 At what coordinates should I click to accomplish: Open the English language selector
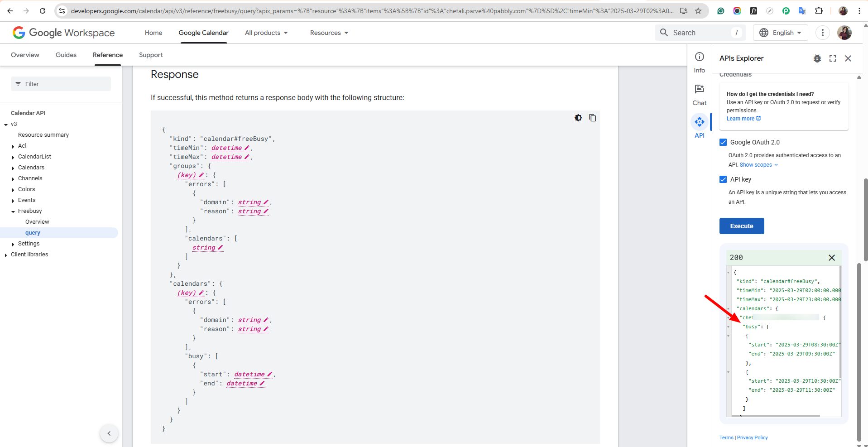[781, 33]
